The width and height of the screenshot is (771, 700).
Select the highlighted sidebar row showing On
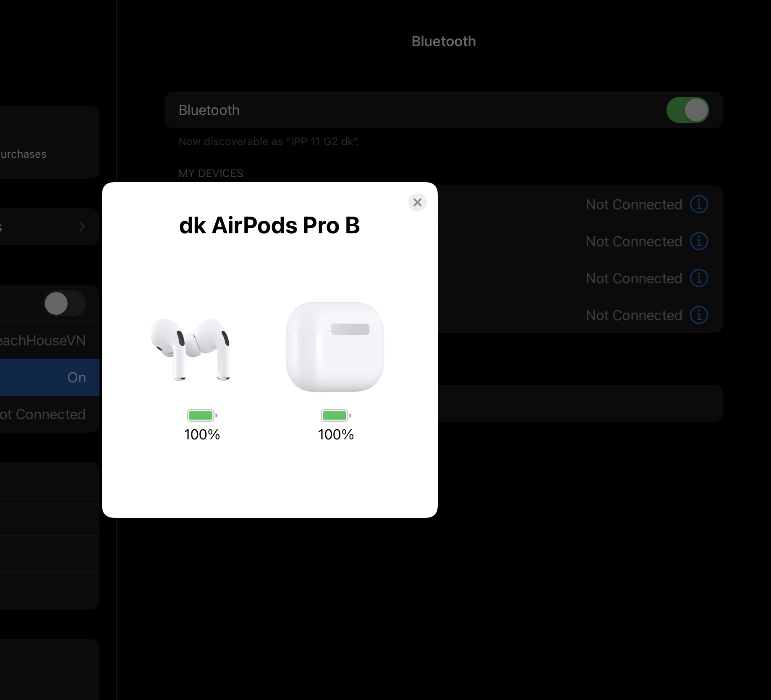50,377
